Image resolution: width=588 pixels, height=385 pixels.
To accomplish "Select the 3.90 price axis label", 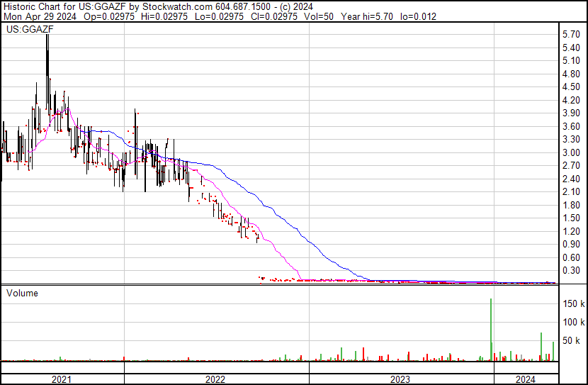I will (x=571, y=113).
